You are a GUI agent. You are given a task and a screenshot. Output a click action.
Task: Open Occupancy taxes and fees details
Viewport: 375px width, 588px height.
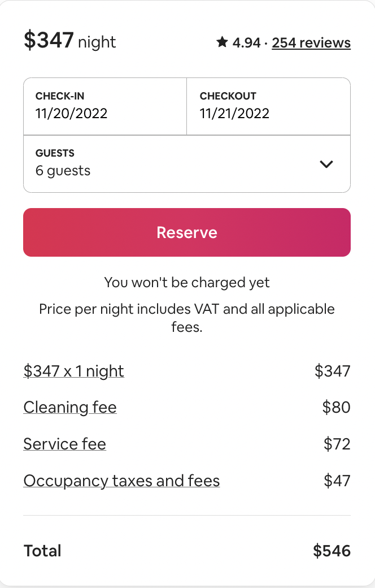[x=121, y=481]
